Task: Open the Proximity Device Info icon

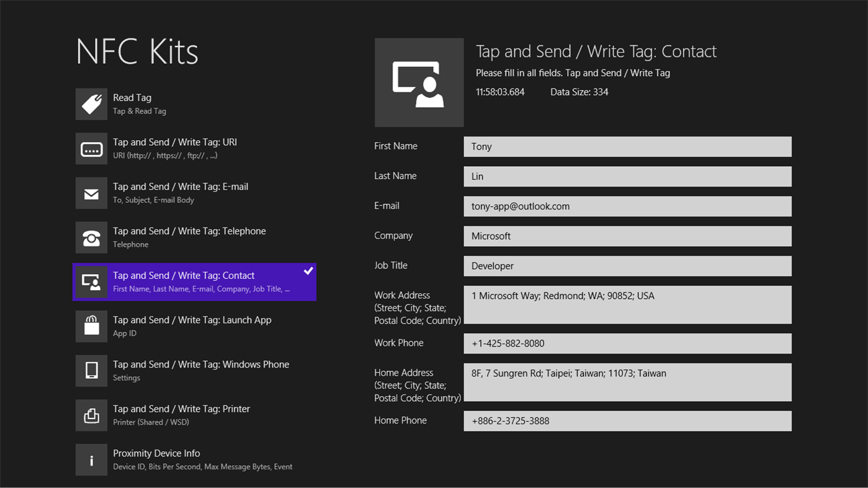Action: pyautogui.click(x=91, y=459)
